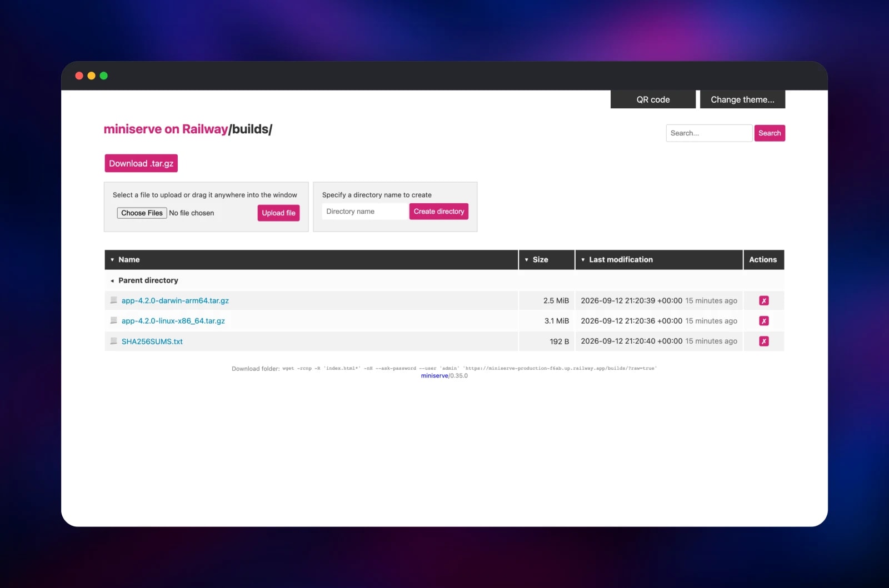The image size is (889, 588).
Task: Click timestamp 2026-09-12 21:20:40 +00:00
Action: [x=631, y=341]
